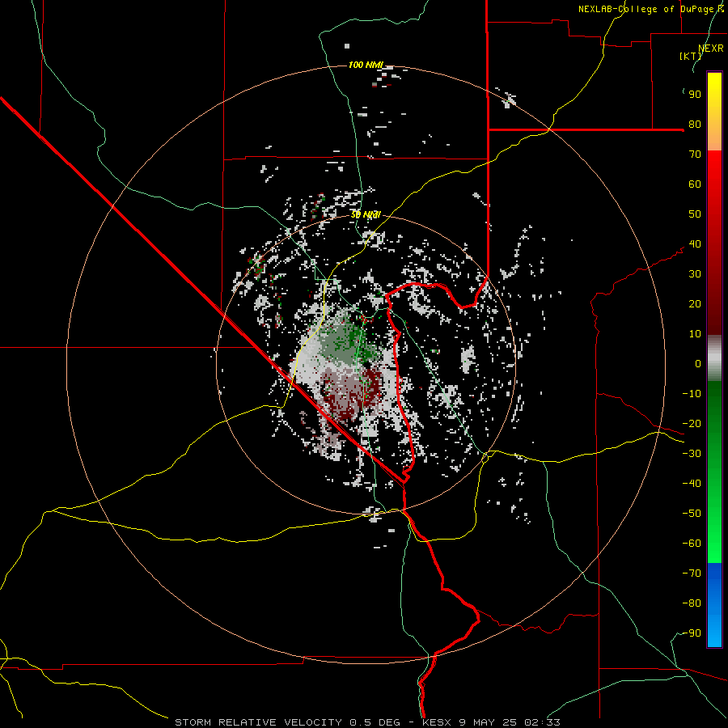Click the 20 value on the velocity scale
This screenshot has height=728, width=728.
click(695, 304)
